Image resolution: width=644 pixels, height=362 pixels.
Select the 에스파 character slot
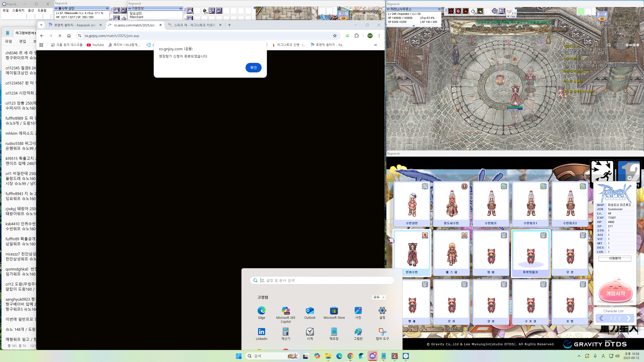point(451,253)
